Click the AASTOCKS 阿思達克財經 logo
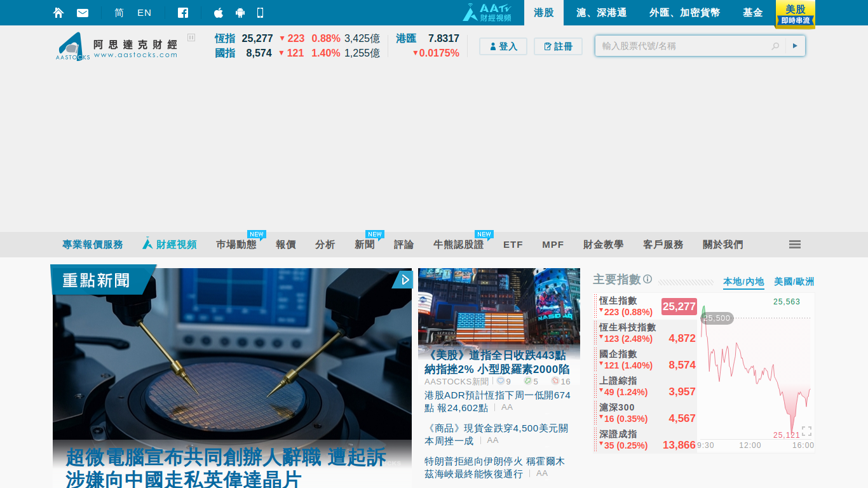The height and width of the screenshot is (488, 868). coord(117,46)
